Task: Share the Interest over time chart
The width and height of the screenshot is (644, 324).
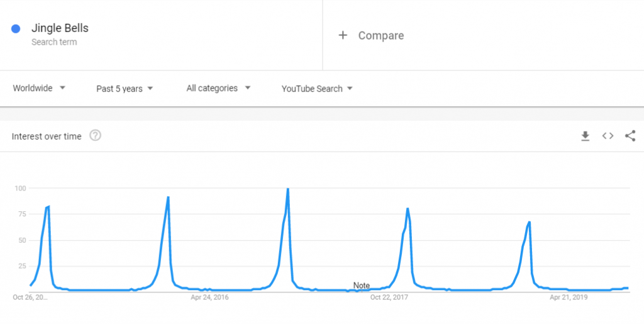Action: (x=630, y=136)
